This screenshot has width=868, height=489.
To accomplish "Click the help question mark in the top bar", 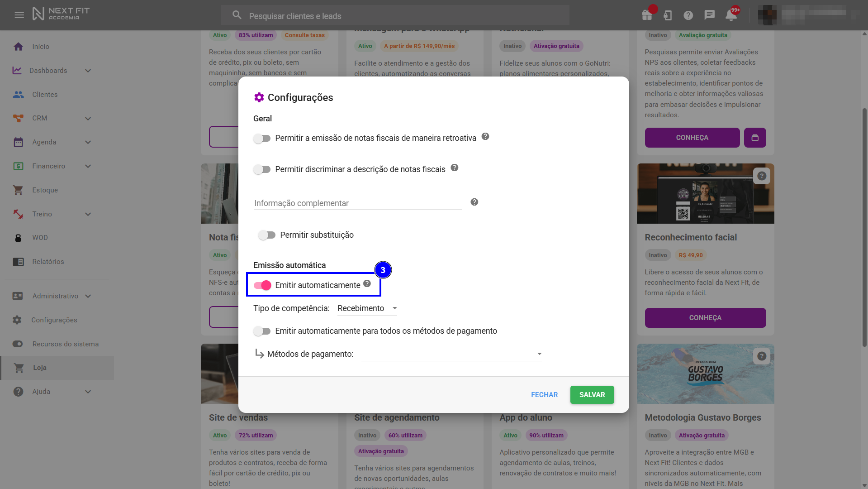I will [688, 15].
